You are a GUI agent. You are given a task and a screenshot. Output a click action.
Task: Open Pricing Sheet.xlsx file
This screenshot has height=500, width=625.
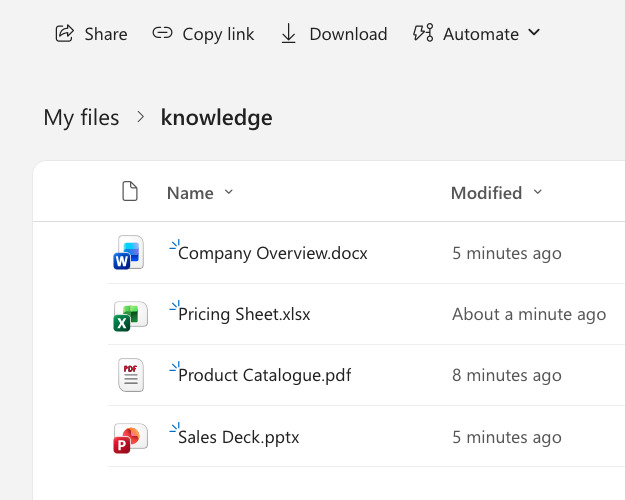point(244,314)
